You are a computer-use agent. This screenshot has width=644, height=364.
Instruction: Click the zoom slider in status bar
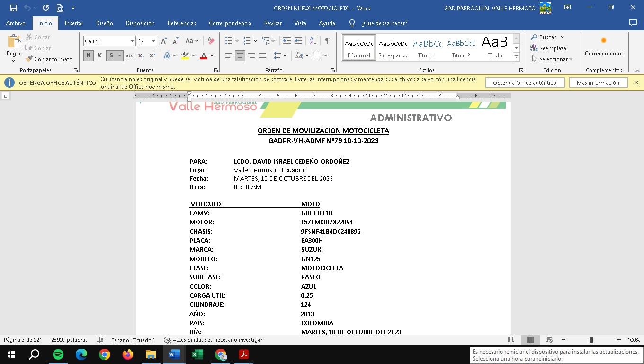pyautogui.click(x=591, y=340)
